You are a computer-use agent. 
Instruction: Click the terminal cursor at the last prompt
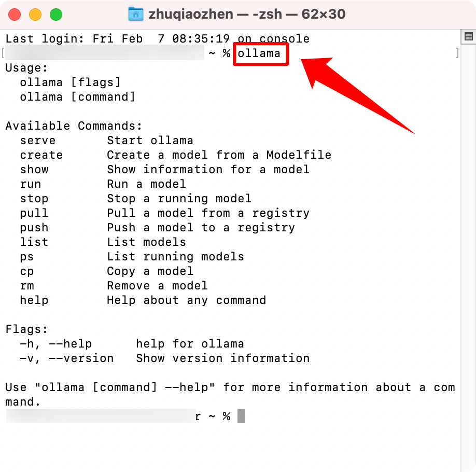(x=241, y=416)
